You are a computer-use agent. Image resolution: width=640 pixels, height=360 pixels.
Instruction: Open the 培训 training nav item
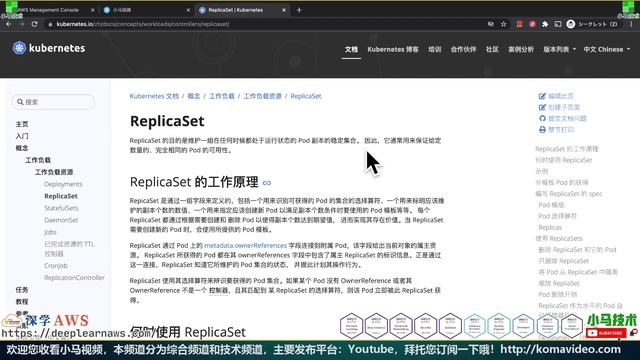(435, 49)
